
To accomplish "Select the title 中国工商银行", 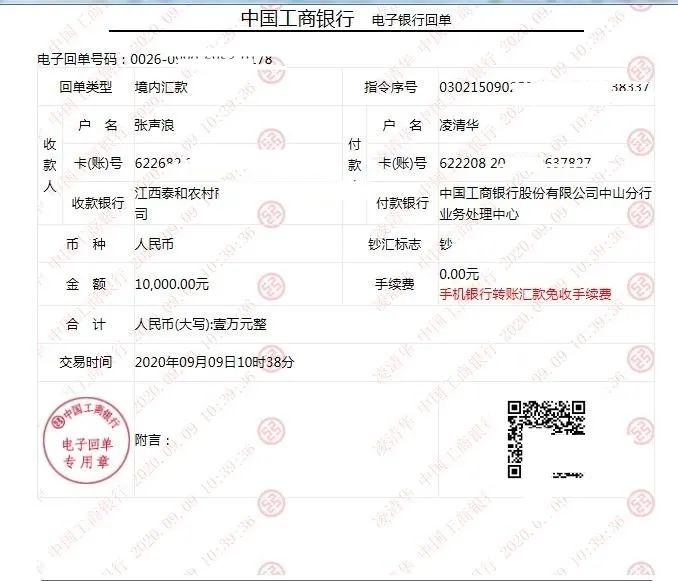I will pos(298,19).
